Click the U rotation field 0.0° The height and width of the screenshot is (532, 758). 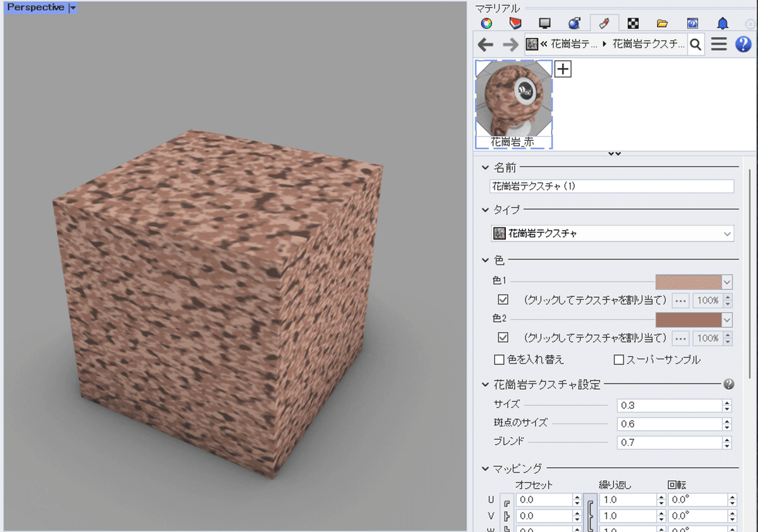[x=697, y=500]
